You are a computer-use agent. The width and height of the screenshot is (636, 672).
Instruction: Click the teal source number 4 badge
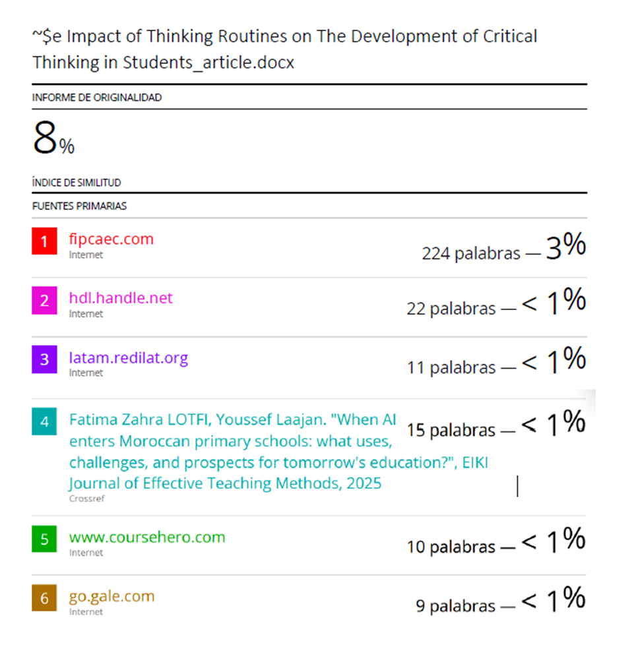point(44,421)
